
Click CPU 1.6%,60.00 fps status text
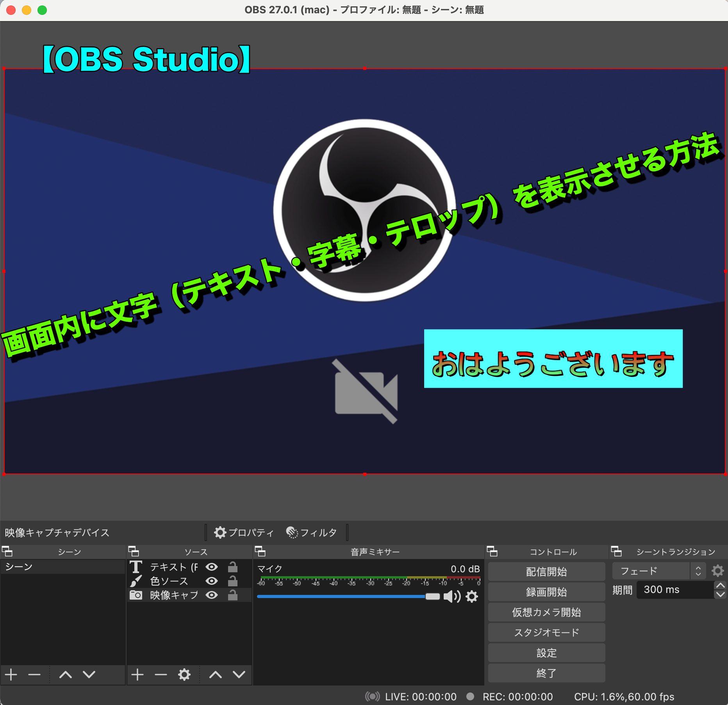tap(624, 697)
